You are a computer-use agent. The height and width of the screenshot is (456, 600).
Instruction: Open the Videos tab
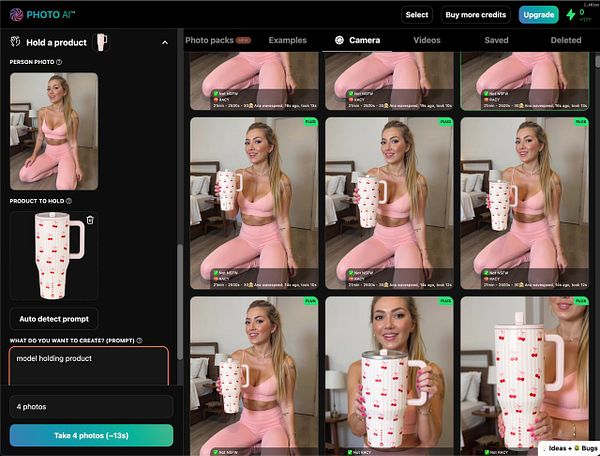[427, 40]
